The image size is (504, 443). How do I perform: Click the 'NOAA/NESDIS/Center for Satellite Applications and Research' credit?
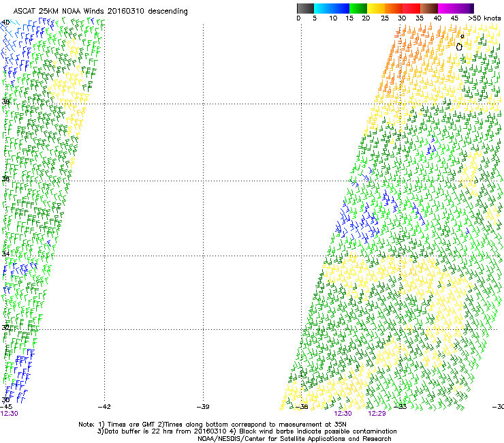(x=294, y=439)
